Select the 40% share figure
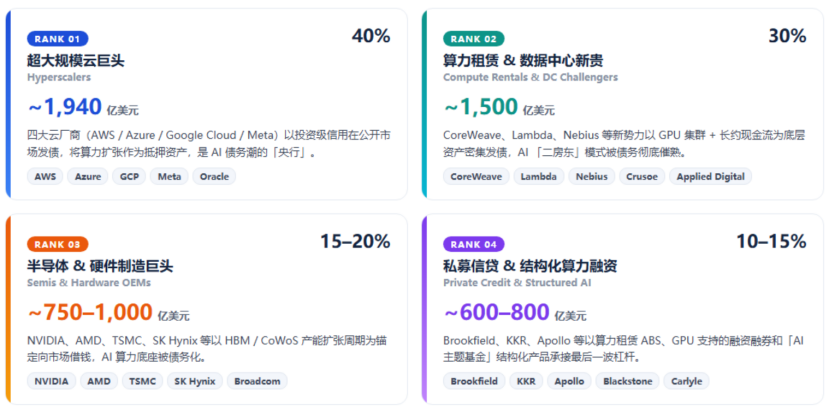The height and width of the screenshot is (412, 829). click(x=371, y=36)
